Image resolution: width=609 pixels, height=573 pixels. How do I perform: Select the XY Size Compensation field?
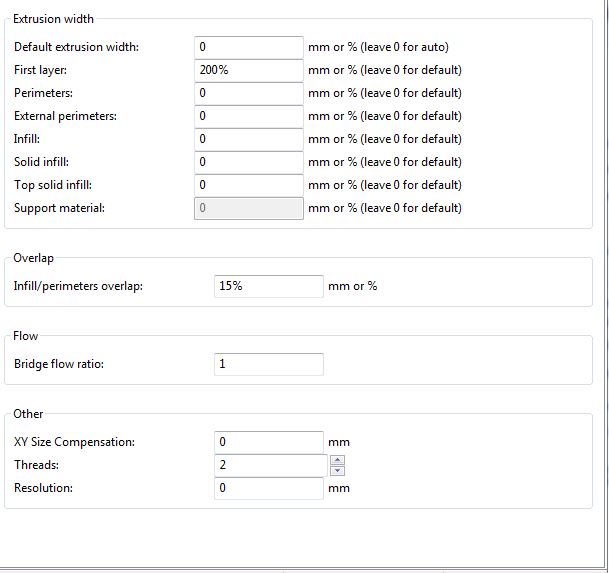point(268,442)
